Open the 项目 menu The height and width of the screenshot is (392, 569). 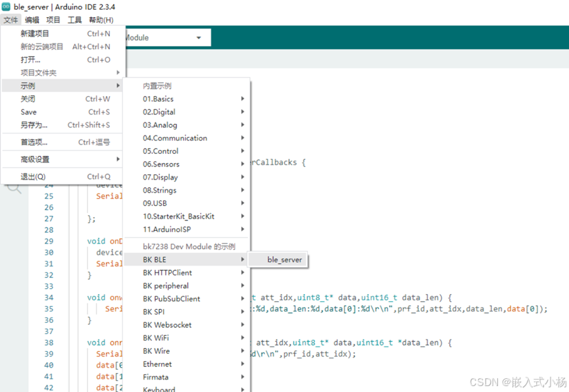click(x=54, y=20)
